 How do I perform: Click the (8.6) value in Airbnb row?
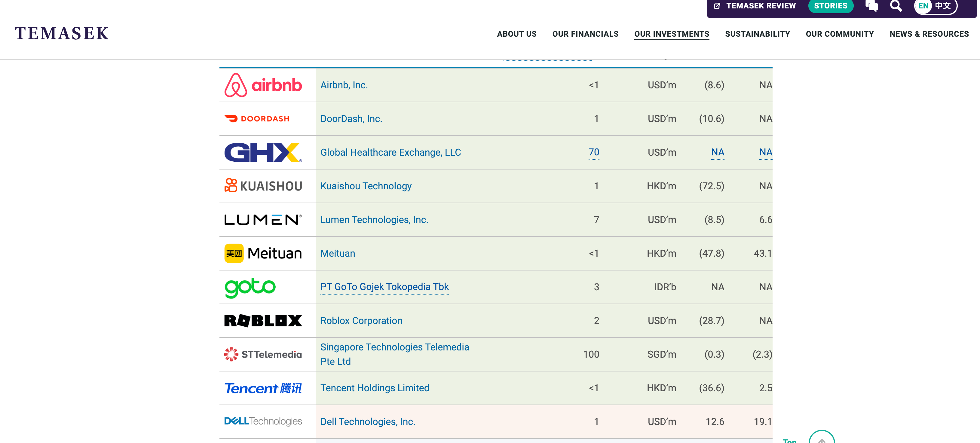(714, 85)
